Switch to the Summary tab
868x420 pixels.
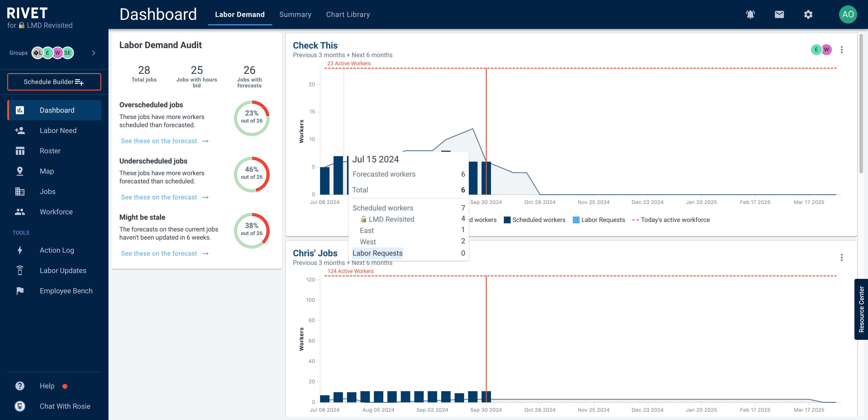pyautogui.click(x=295, y=14)
